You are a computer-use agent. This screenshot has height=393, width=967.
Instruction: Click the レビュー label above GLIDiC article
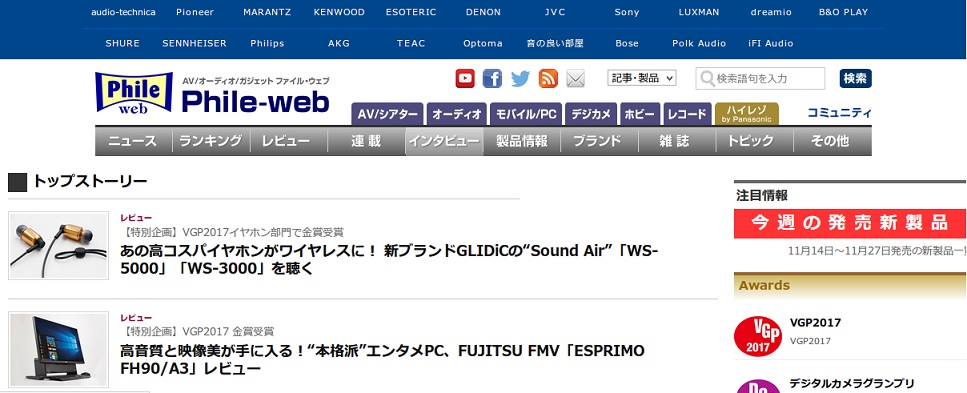(x=136, y=218)
